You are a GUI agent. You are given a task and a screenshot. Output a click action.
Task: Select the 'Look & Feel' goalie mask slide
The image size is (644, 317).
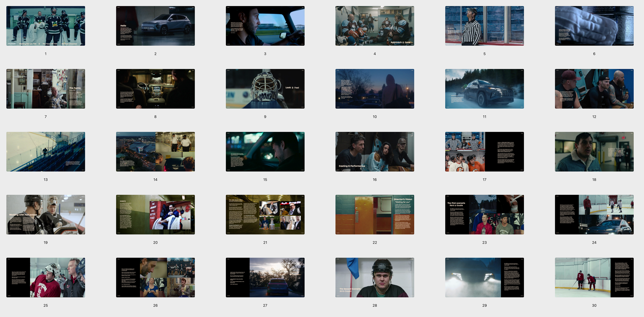tap(265, 89)
